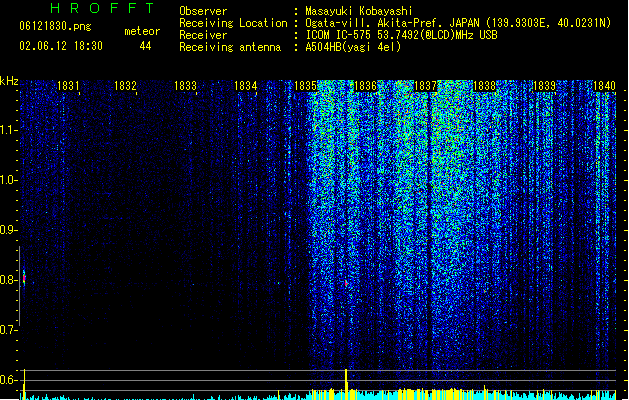Click the 1833 time marker
Viewport: 629px width, 400px height.
point(185,86)
